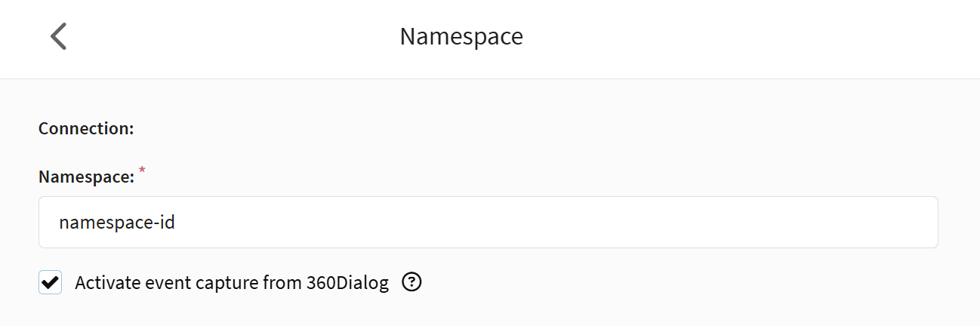
Task: Open help tooltip beside 360Dialog option
Action: point(411,283)
